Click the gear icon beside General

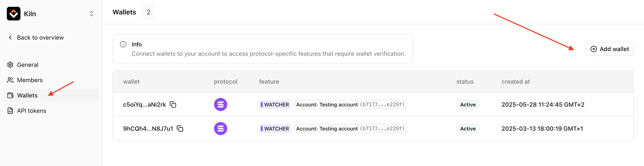10,65
